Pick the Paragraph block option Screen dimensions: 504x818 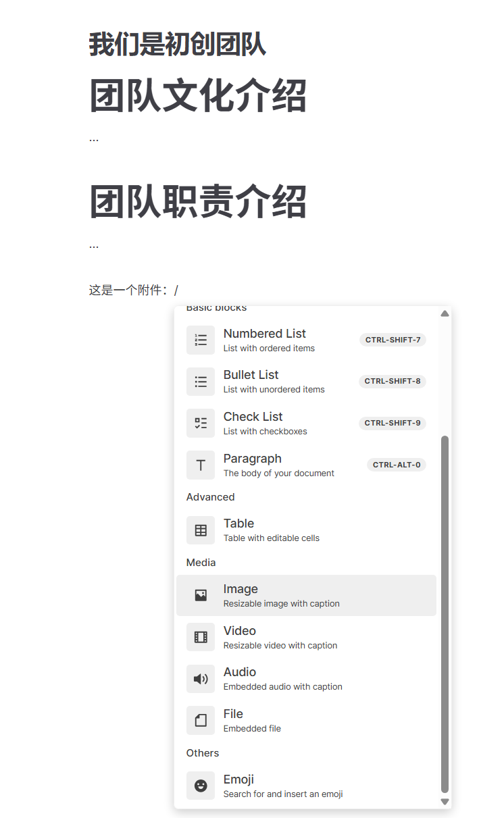tap(306, 465)
